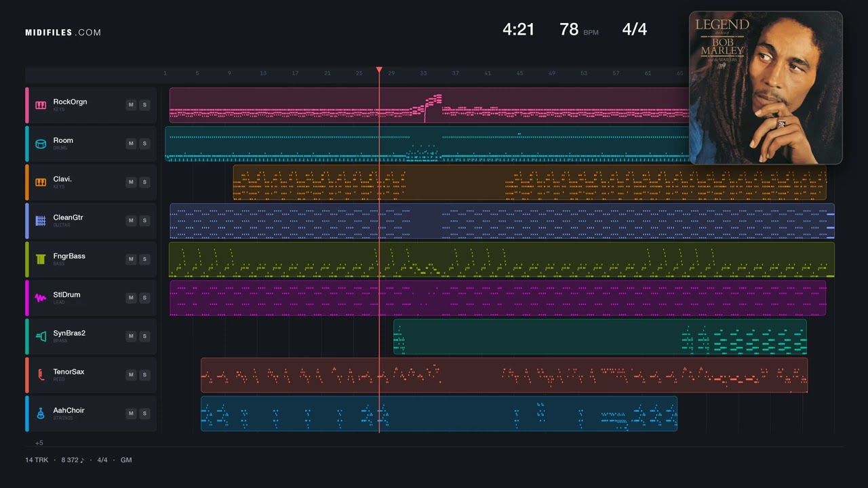Solo the CleanGtr track
Image resolution: width=868 pixels, height=488 pixels.
[x=144, y=221]
